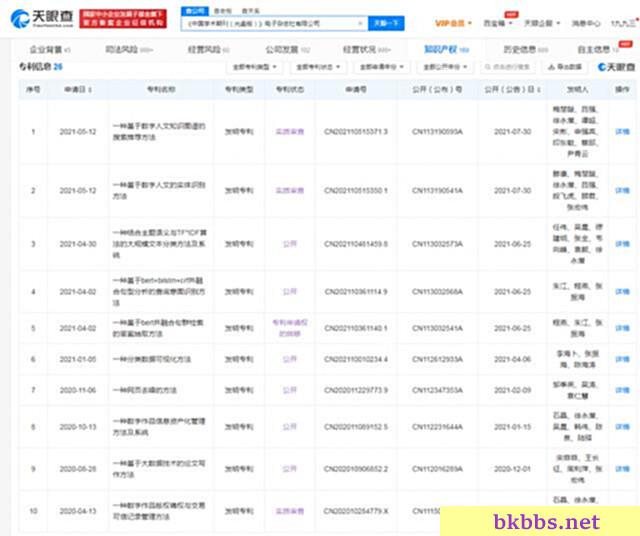Switch to the 公司发展 tab

click(x=288, y=50)
